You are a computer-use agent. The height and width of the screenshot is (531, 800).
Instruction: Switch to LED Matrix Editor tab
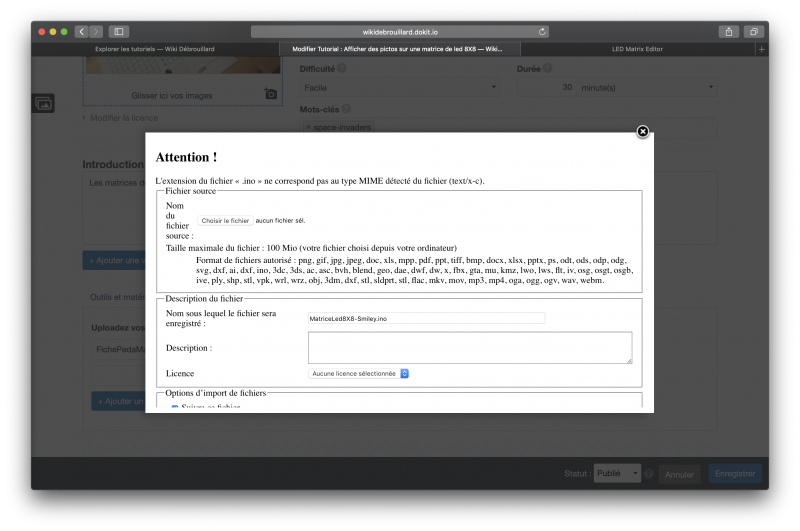pyautogui.click(x=637, y=49)
